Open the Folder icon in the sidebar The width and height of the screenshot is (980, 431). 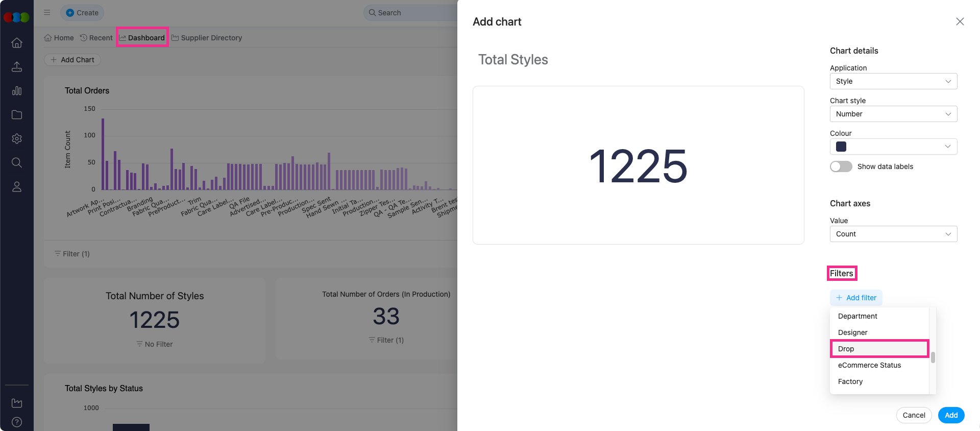click(x=17, y=114)
